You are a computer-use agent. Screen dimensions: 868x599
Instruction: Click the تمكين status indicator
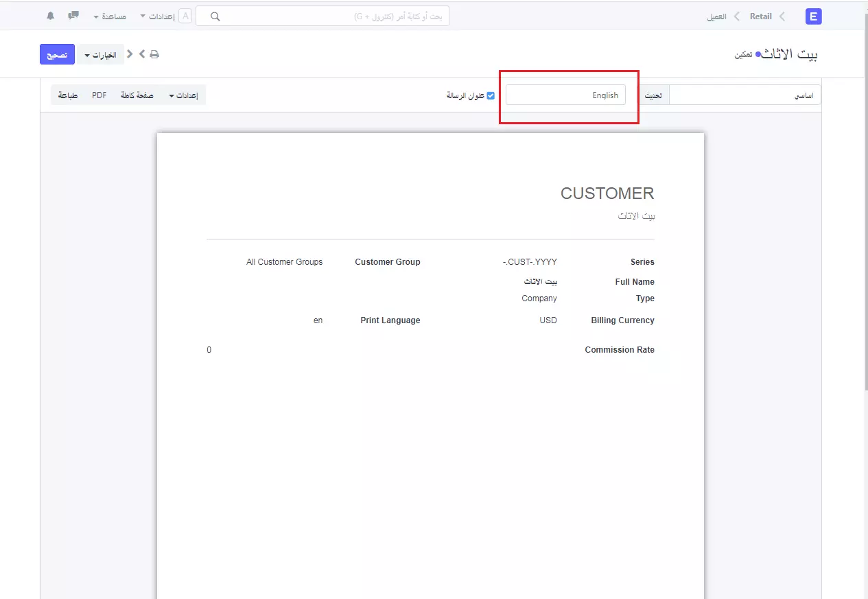click(x=744, y=55)
